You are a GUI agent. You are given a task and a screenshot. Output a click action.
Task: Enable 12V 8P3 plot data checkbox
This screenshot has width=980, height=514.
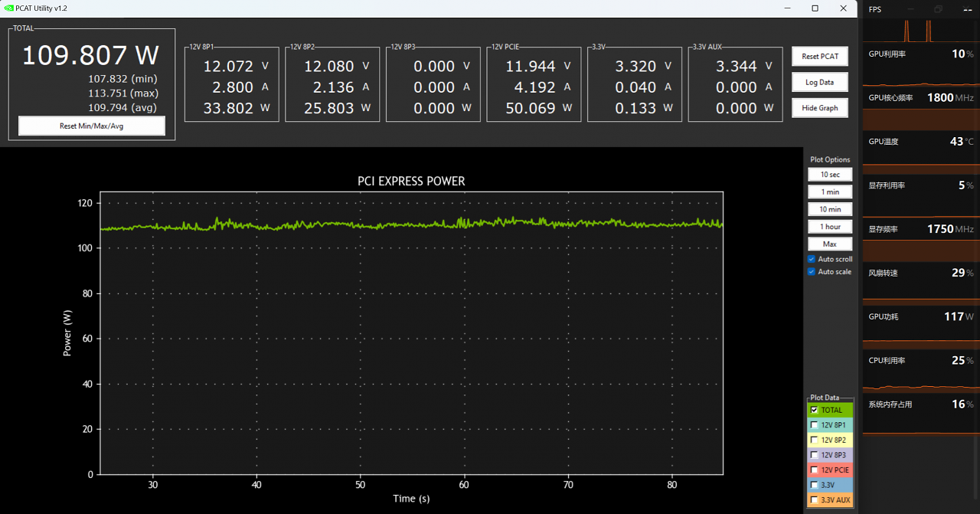815,455
